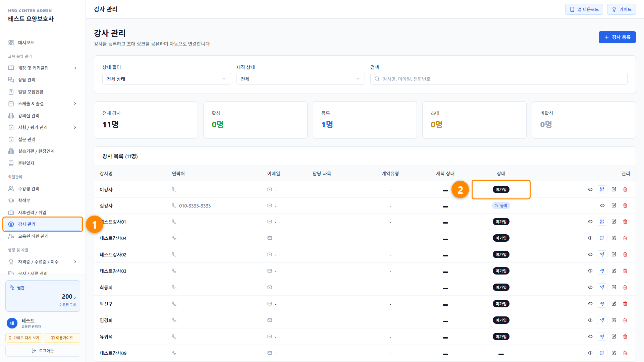Send invite to 유귀석
Viewport: 644px width, 362px height.
(602, 337)
